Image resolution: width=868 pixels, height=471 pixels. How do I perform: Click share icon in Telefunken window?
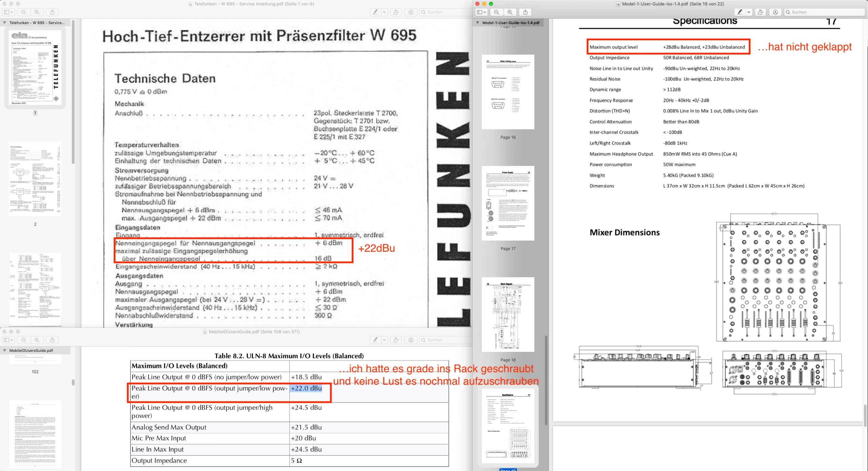click(52, 12)
